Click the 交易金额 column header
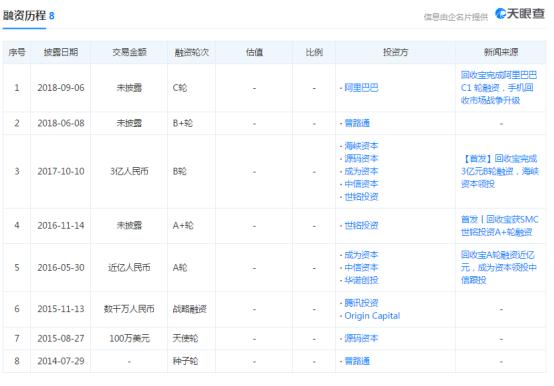The image size is (554, 386). pyautogui.click(x=129, y=52)
